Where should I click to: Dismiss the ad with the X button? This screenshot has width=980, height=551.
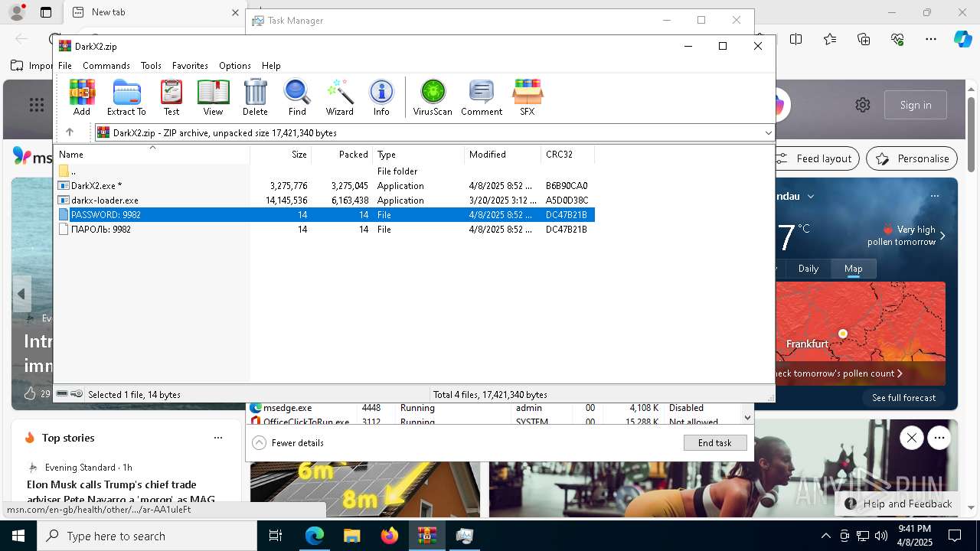coord(911,438)
